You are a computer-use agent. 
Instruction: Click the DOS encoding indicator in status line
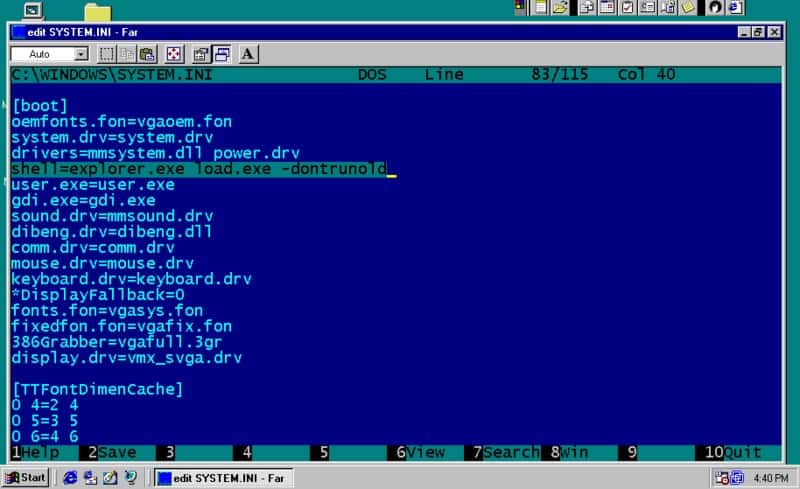[372, 75]
